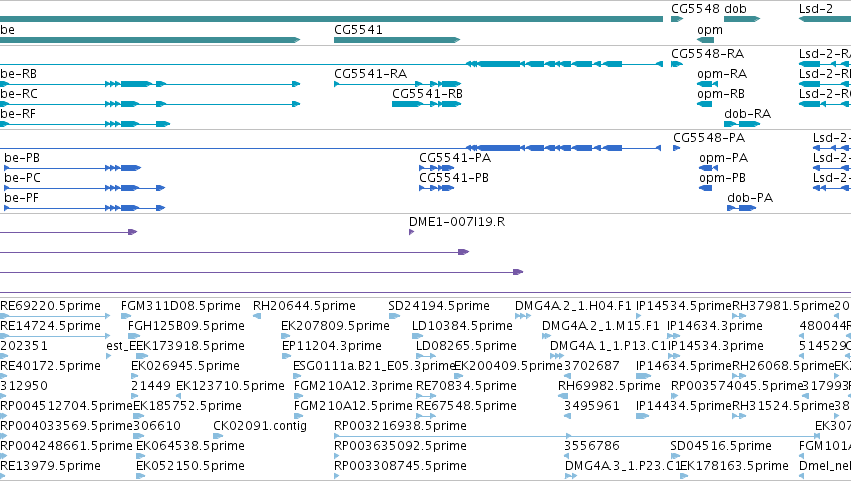Select the be gene bar
851x481 pixels.
coord(150,40)
